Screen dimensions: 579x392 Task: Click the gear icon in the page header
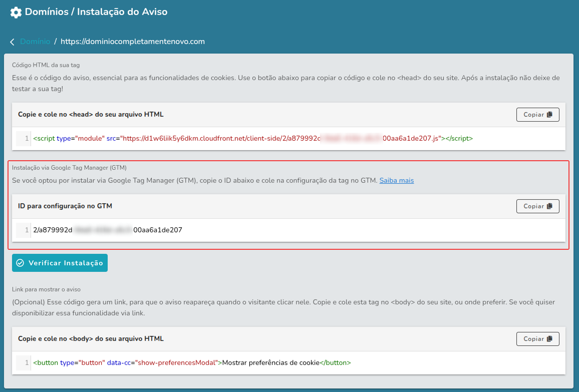click(x=16, y=12)
